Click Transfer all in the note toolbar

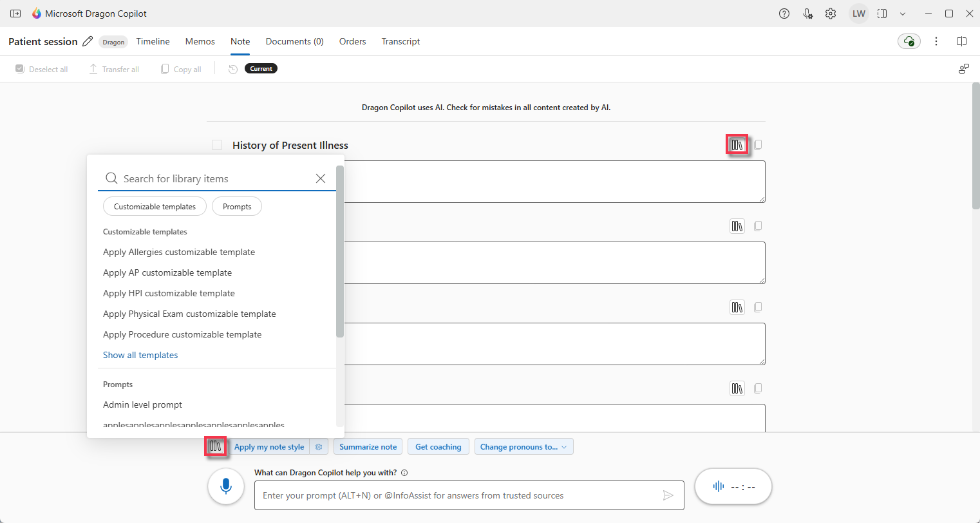point(114,69)
